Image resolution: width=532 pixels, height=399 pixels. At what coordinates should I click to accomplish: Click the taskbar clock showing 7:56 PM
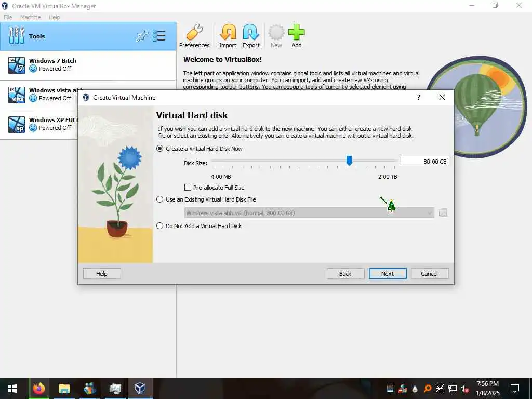[487, 389]
